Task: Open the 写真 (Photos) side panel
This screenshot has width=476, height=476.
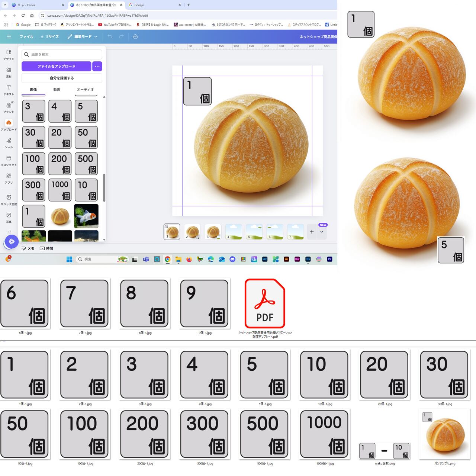Action: (9, 218)
